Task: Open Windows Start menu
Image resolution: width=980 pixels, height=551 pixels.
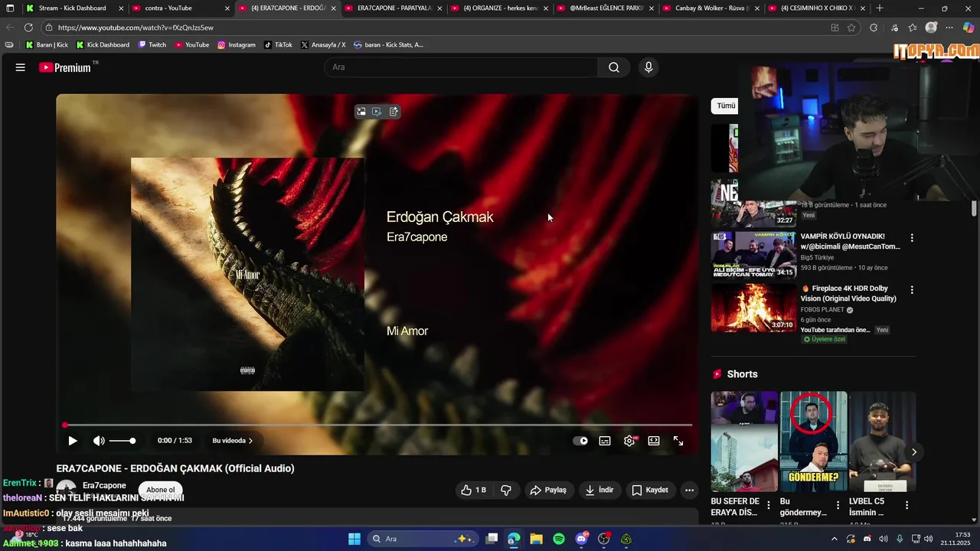Action: point(354,539)
